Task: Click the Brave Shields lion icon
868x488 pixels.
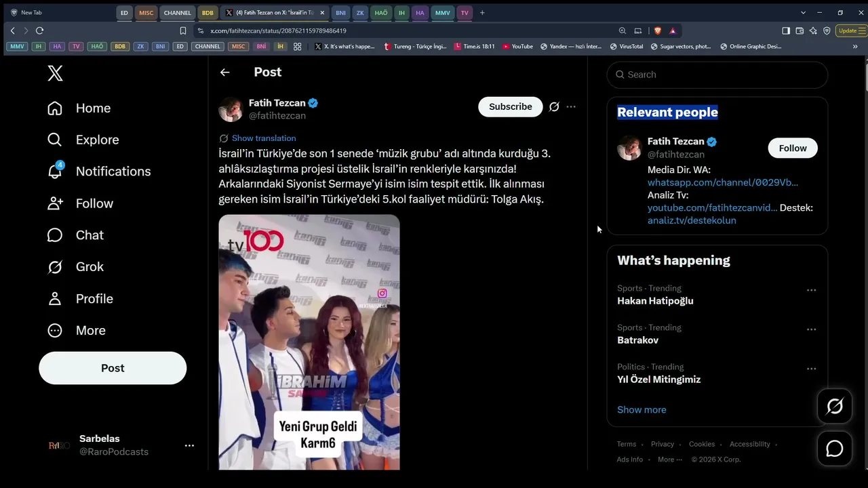Action: tap(657, 30)
